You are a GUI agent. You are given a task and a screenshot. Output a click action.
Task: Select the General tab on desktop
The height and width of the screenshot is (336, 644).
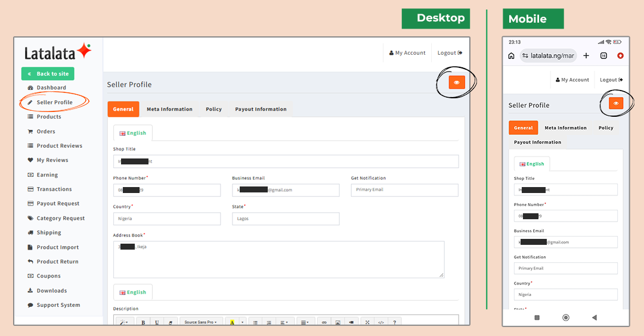point(123,109)
